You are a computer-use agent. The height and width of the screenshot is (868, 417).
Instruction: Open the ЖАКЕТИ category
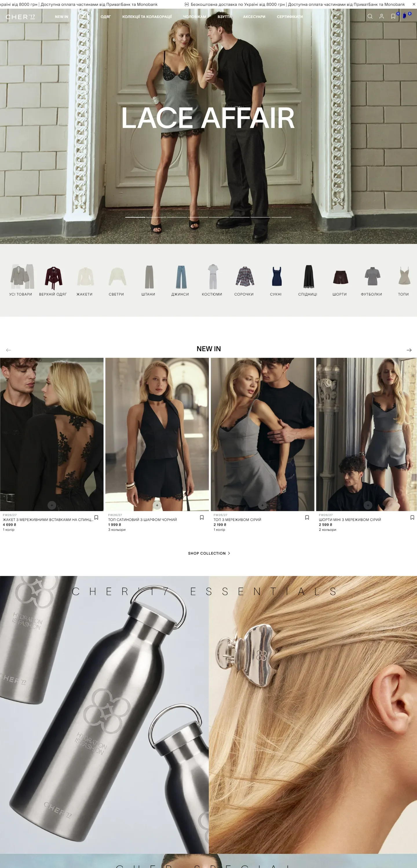84,280
